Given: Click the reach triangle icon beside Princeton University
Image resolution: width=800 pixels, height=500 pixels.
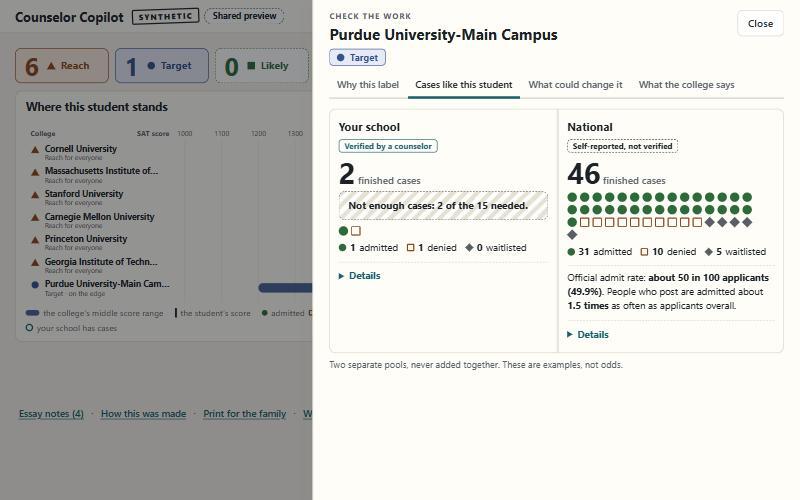Looking at the screenshot, I should tap(35, 239).
